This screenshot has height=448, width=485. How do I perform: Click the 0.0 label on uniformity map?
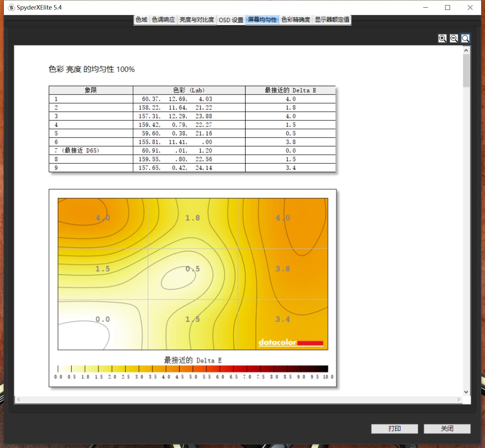click(103, 319)
